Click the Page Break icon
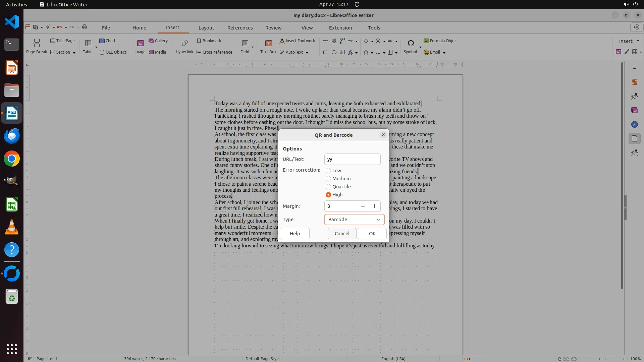644x362 pixels. tap(37, 43)
